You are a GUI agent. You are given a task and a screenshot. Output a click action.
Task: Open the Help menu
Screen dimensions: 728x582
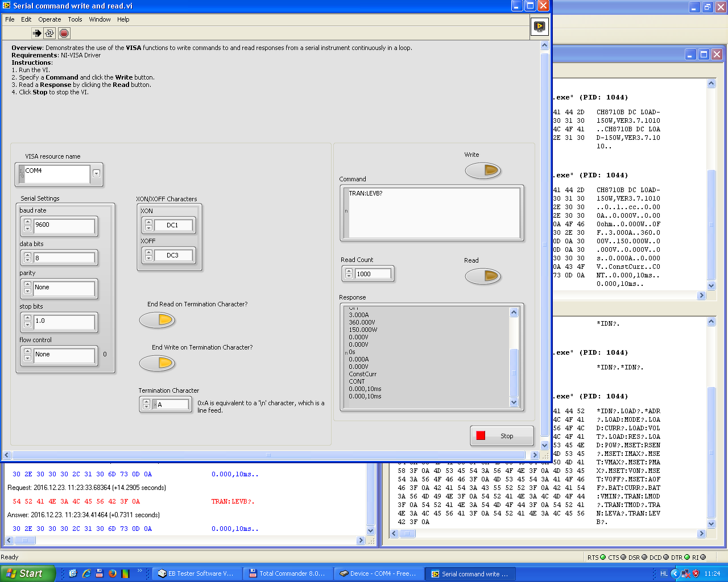[x=123, y=19]
